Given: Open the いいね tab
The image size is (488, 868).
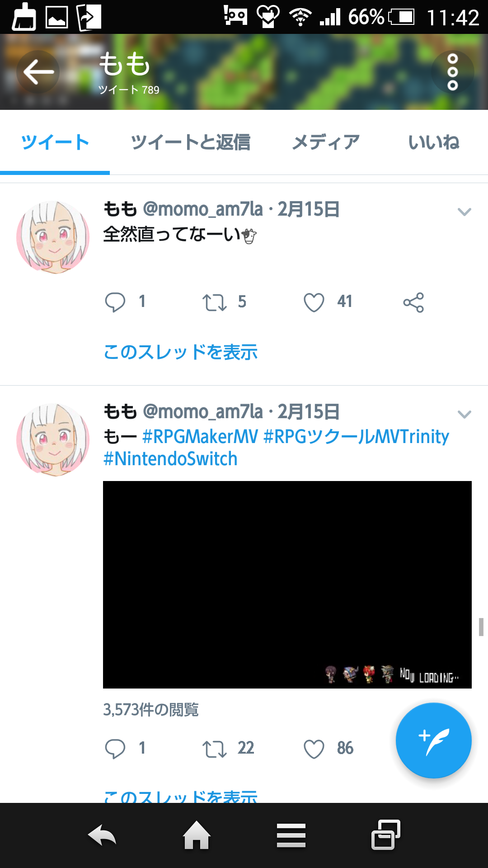Looking at the screenshot, I should tap(434, 142).
